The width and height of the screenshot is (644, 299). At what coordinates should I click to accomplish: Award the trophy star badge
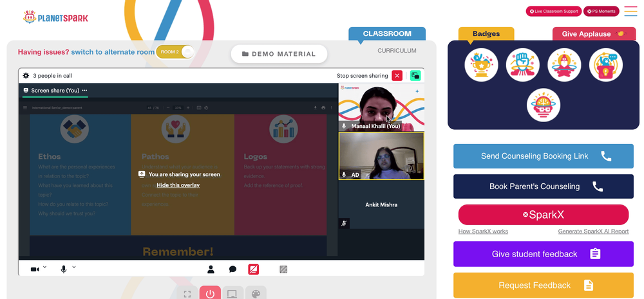click(481, 65)
